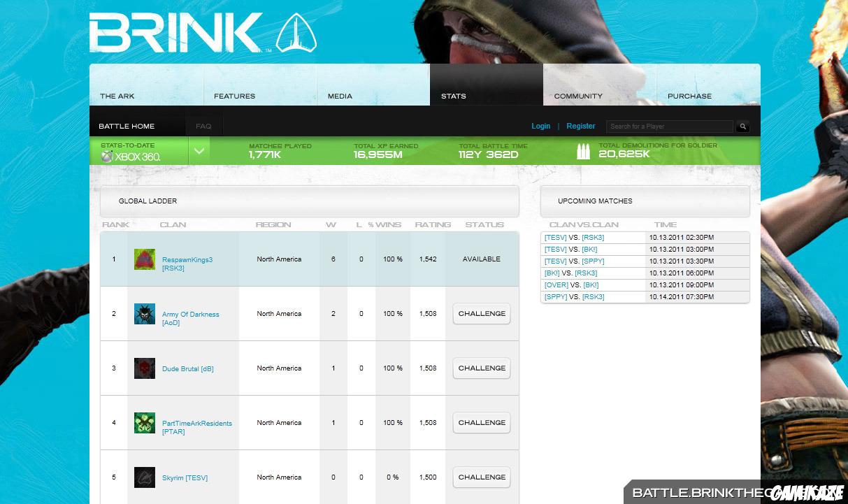Click Register in the top bar
Screen dimensions: 848x504
tap(581, 126)
